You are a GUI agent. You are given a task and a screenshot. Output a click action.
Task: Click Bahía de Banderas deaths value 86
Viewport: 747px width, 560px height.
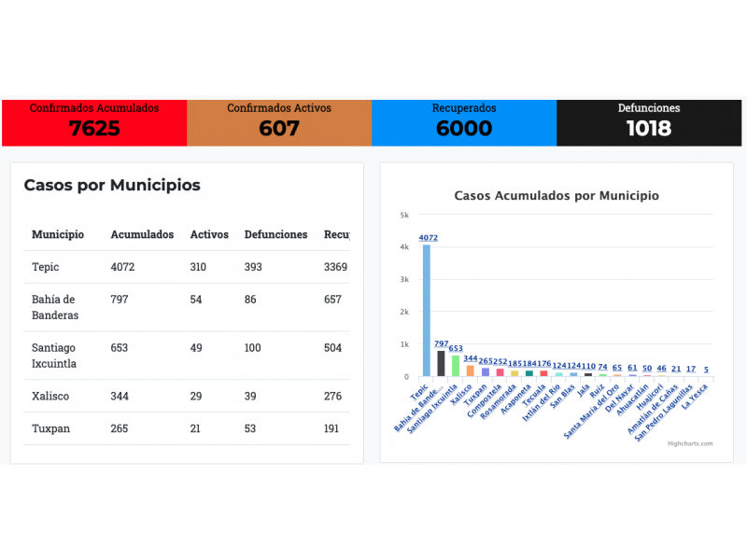pyautogui.click(x=250, y=299)
